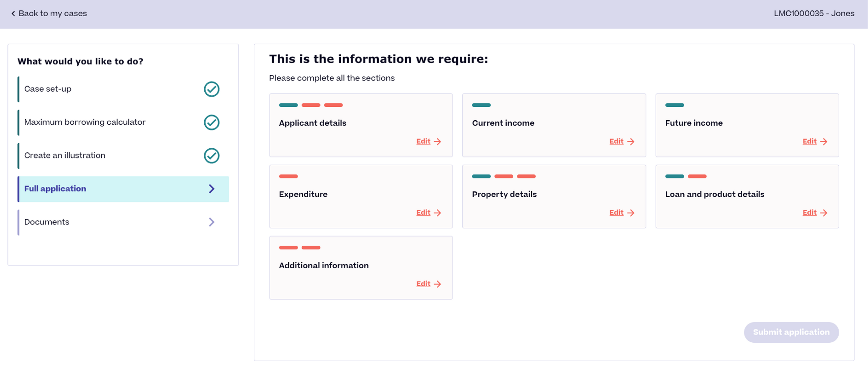Click back chevron next to Back to my cases

coord(13,14)
